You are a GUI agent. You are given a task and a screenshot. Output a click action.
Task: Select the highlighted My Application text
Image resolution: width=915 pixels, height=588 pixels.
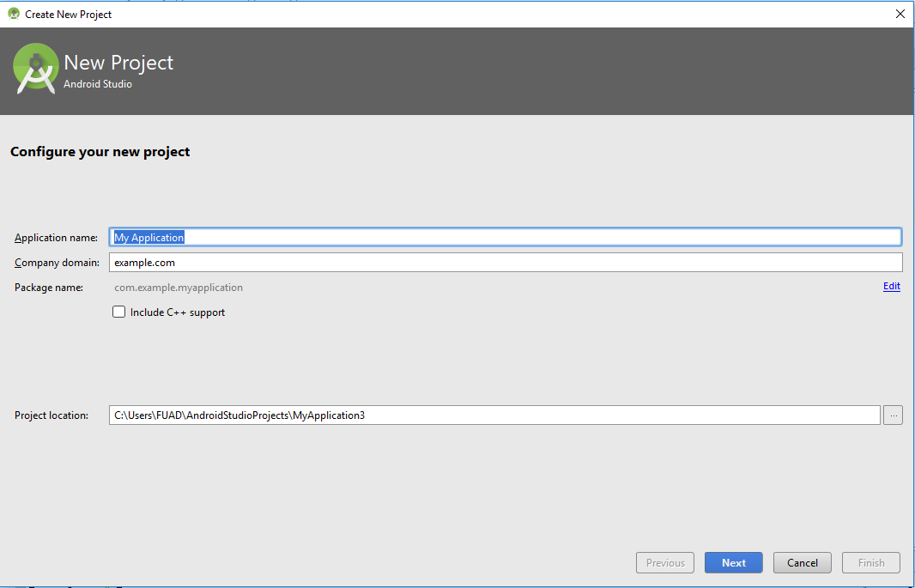point(147,237)
